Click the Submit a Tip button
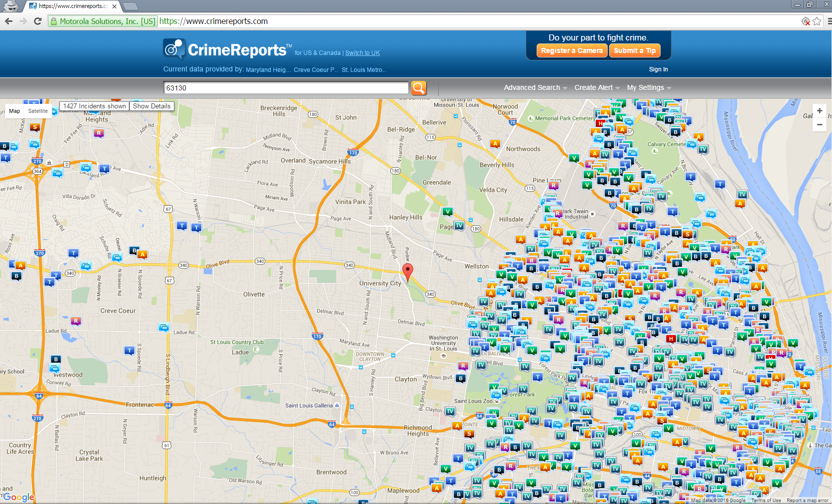 tap(635, 50)
